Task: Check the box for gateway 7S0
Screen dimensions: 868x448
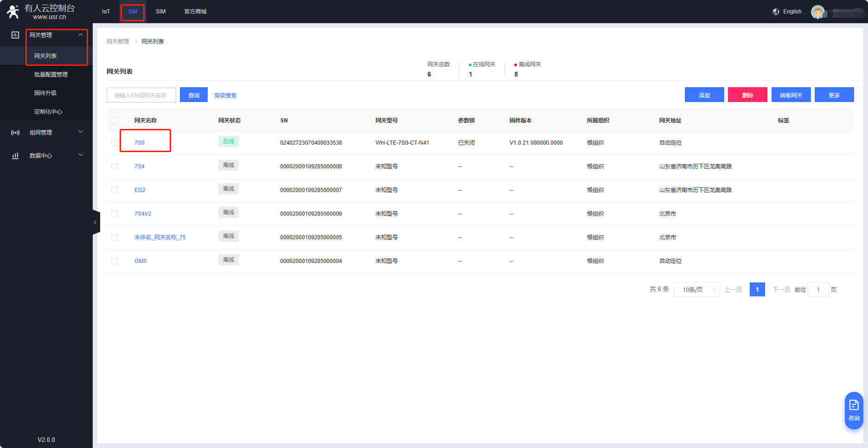Action: coord(115,143)
